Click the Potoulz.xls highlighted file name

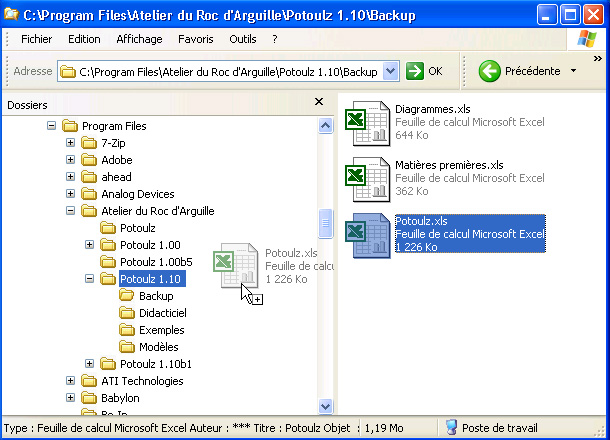coord(421,221)
